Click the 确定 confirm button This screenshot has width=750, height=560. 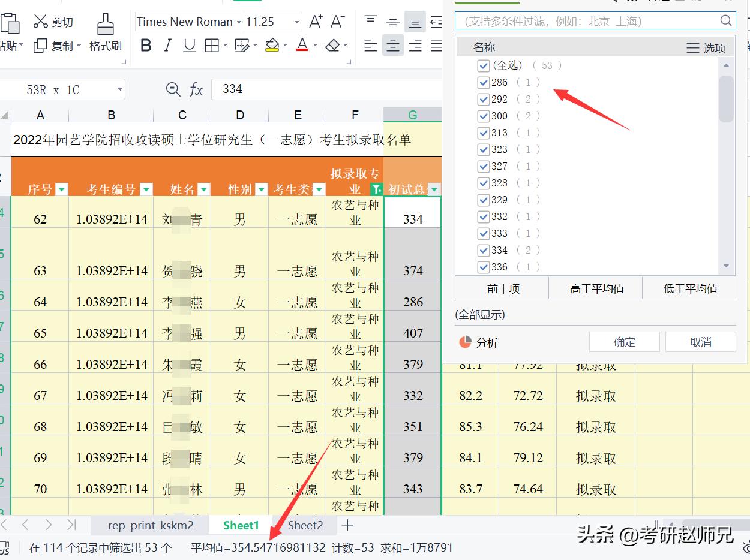(x=624, y=341)
